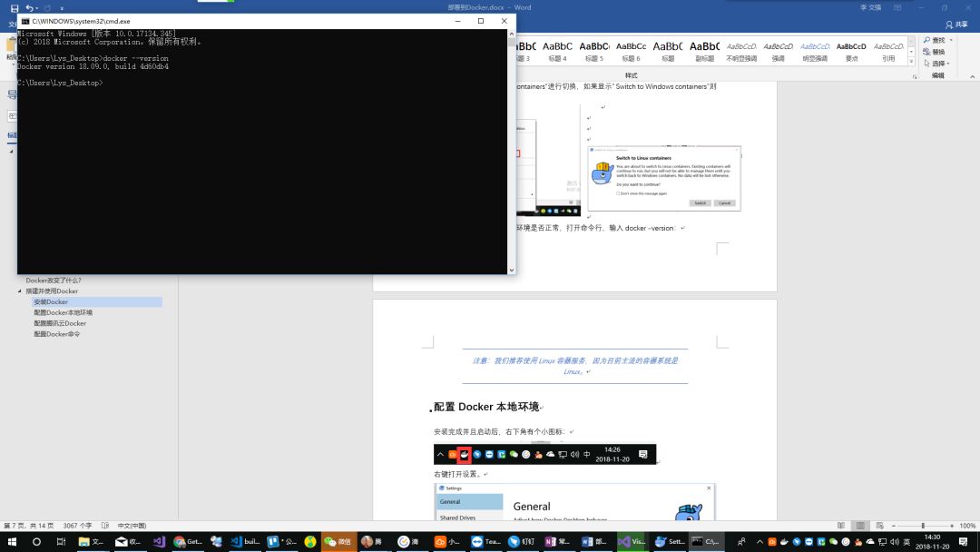
Task: Open the People icon on taskbar
Action: (x=741, y=542)
